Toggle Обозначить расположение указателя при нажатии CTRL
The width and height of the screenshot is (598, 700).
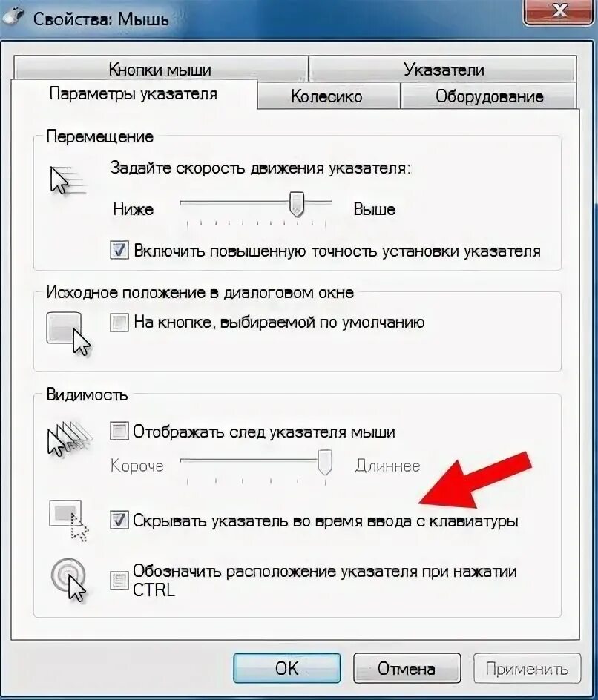tap(119, 581)
